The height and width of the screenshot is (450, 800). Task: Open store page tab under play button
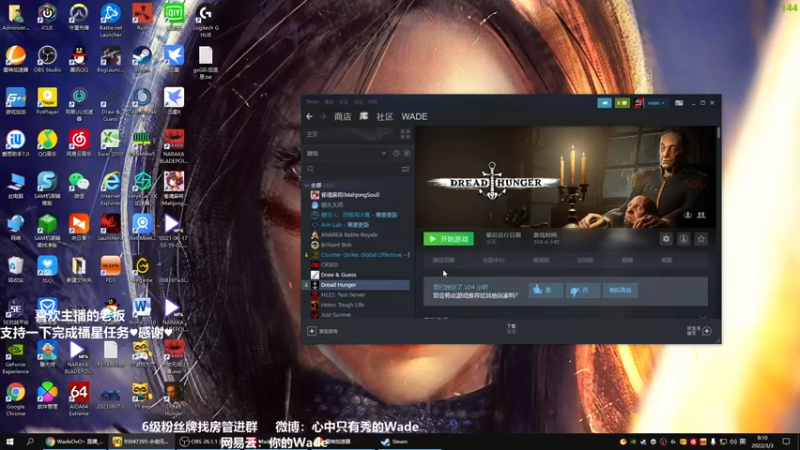pyautogui.click(x=443, y=260)
